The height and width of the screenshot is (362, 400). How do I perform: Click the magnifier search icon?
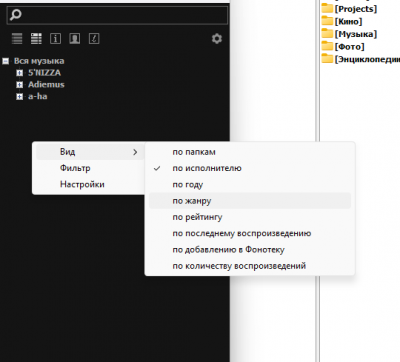[x=15, y=15]
